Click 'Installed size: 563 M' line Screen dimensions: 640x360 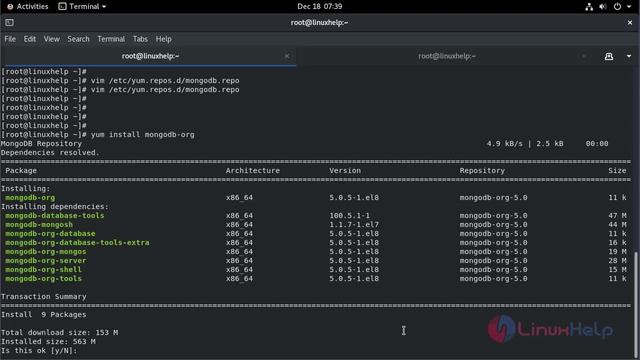point(48,342)
